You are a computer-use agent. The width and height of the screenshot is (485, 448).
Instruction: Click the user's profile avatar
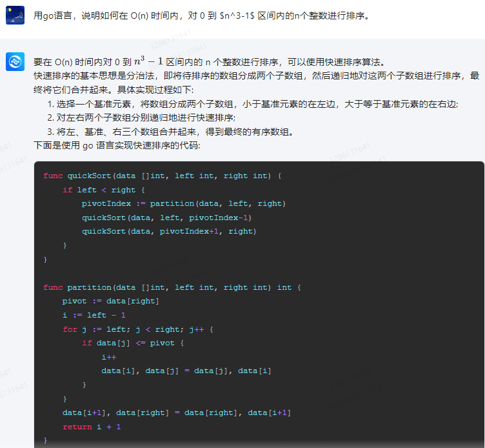coord(15,15)
